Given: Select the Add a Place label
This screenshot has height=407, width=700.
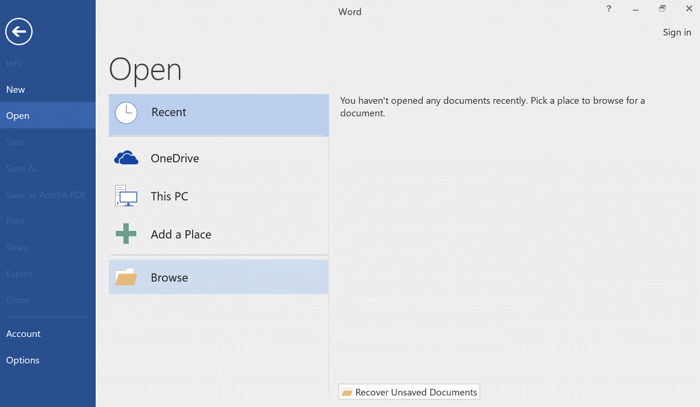Looking at the screenshot, I should [181, 234].
